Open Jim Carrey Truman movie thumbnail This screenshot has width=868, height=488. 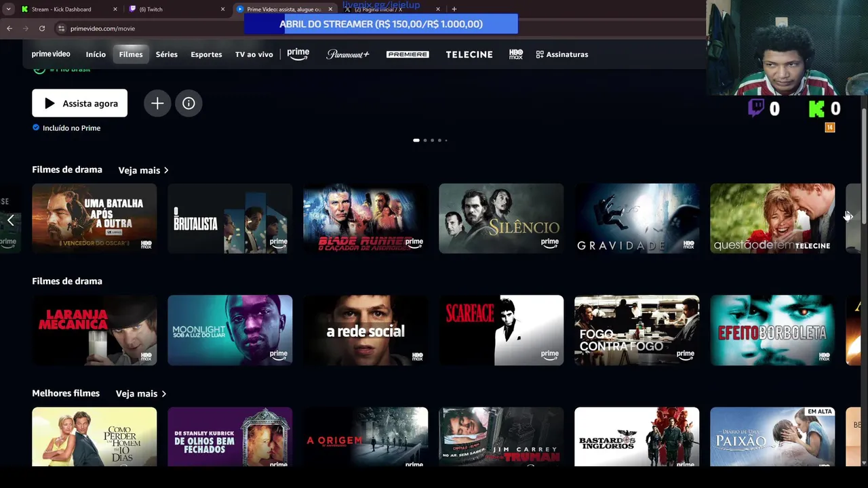tap(501, 437)
